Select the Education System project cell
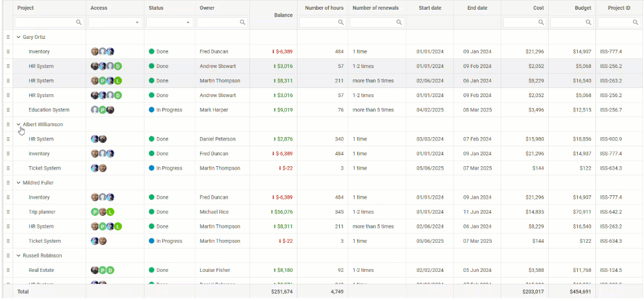644x301 pixels. click(x=49, y=110)
